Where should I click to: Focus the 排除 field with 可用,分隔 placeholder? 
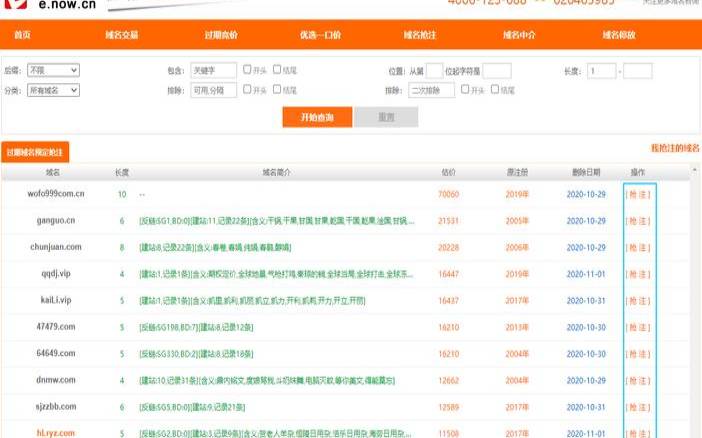pos(214,90)
